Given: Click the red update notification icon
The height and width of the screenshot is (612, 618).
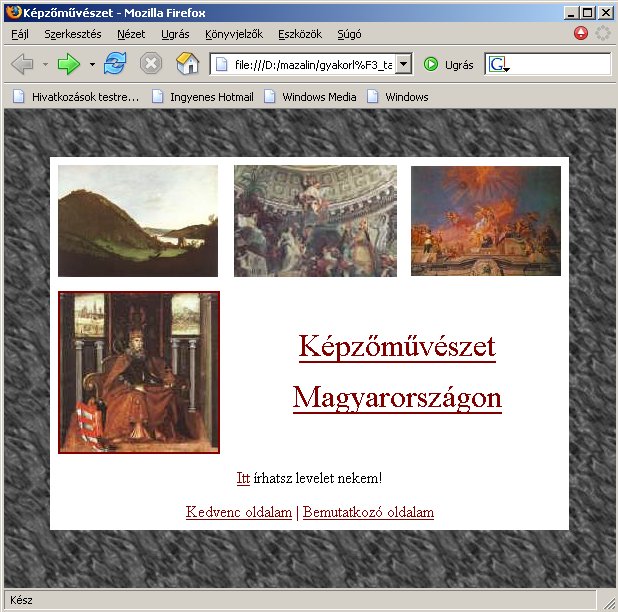Looking at the screenshot, I should click(x=581, y=33).
